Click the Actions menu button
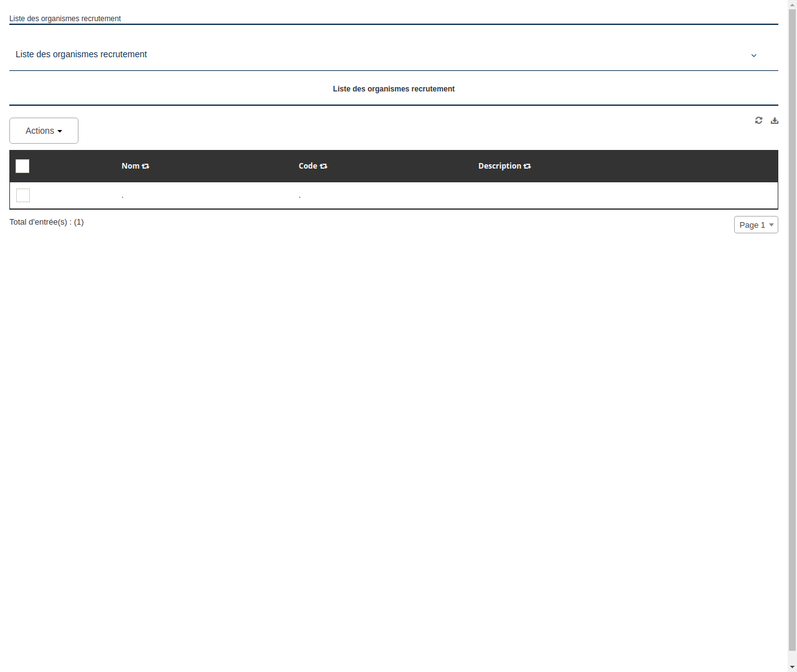 pos(44,131)
